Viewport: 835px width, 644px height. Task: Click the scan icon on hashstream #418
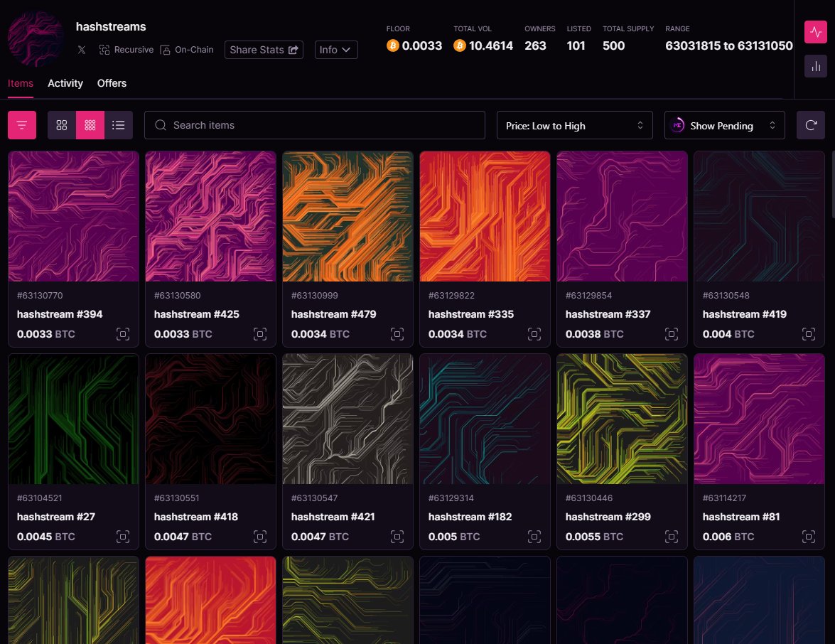click(x=260, y=537)
